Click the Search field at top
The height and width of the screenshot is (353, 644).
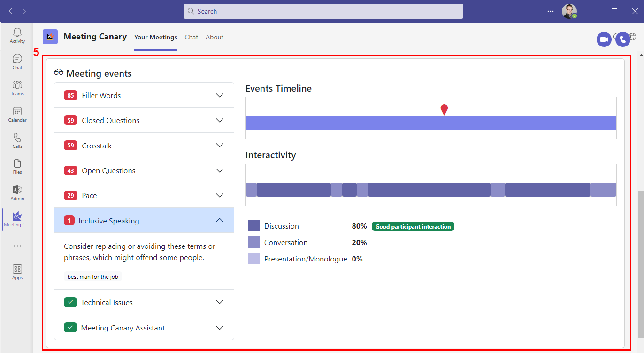tap(323, 11)
